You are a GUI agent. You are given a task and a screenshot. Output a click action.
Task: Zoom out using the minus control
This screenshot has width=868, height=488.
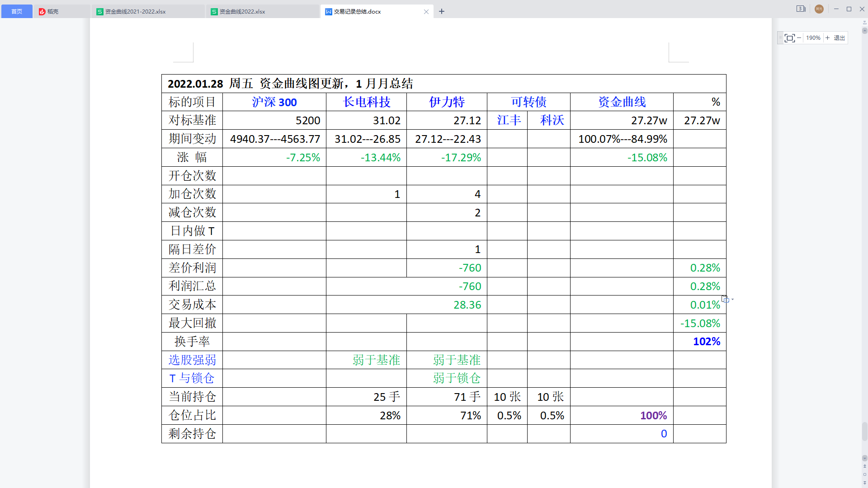coord(799,38)
